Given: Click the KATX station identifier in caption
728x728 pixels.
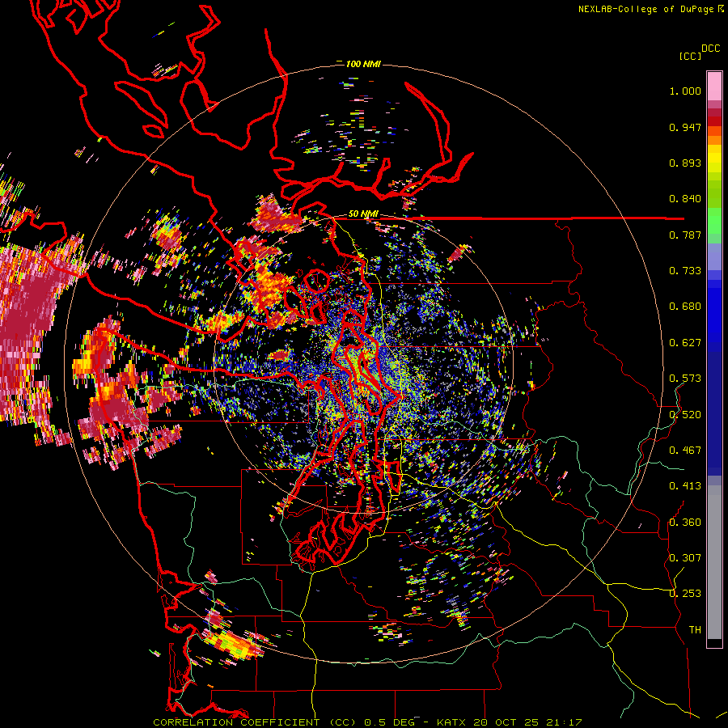Looking at the screenshot, I should click(x=453, y=722).
